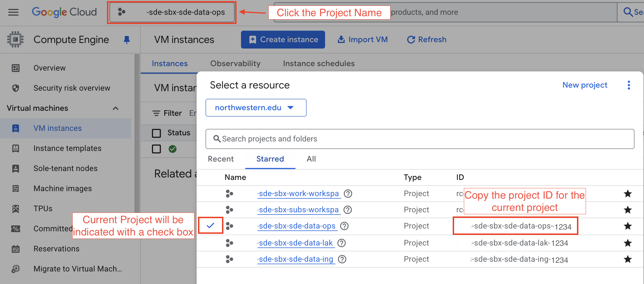Unpin Compute Engine with the pin icon
This screenshot has width=644, height=284.
(127, 40)
